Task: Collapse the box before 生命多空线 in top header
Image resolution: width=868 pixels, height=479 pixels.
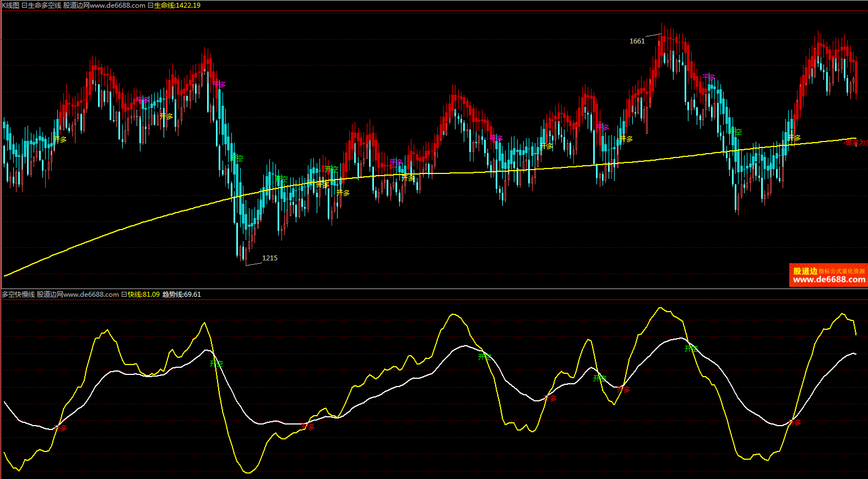Action: point(24,6)
